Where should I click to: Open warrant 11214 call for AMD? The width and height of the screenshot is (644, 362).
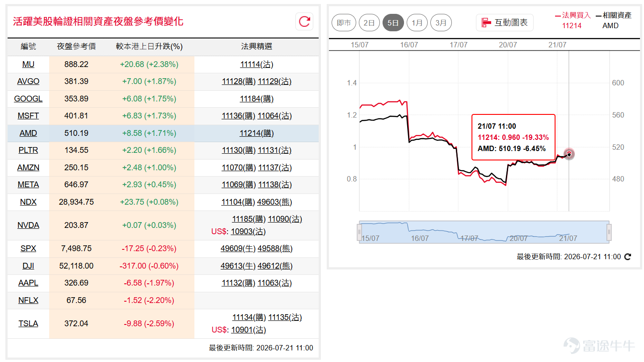pos(257,133)
